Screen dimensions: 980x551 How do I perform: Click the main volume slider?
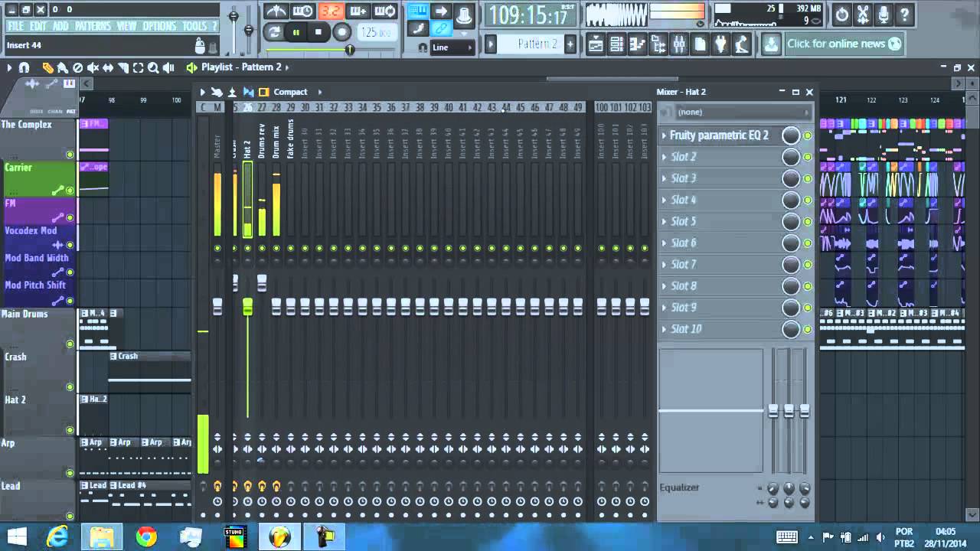[234, 17]
